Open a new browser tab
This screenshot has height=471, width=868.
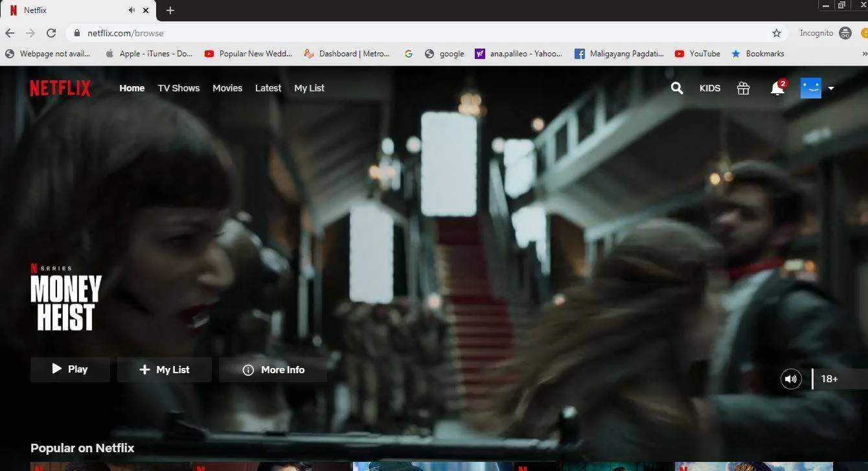(170, 10)
